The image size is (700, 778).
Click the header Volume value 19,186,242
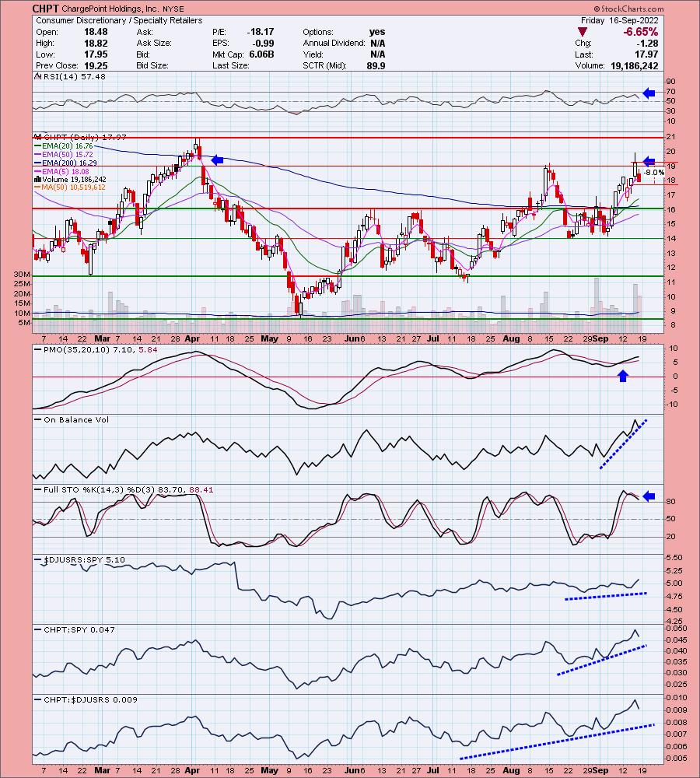coord(635,65)
